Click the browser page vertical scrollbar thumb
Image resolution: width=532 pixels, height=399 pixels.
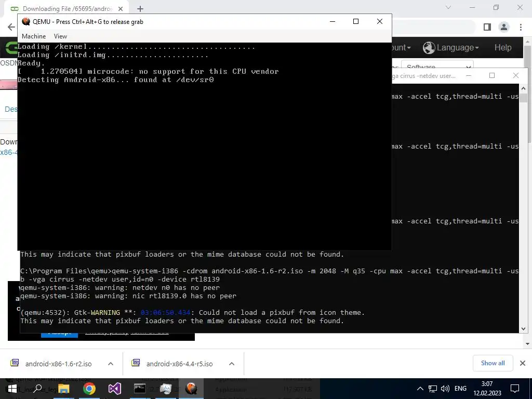coord(528,94)
